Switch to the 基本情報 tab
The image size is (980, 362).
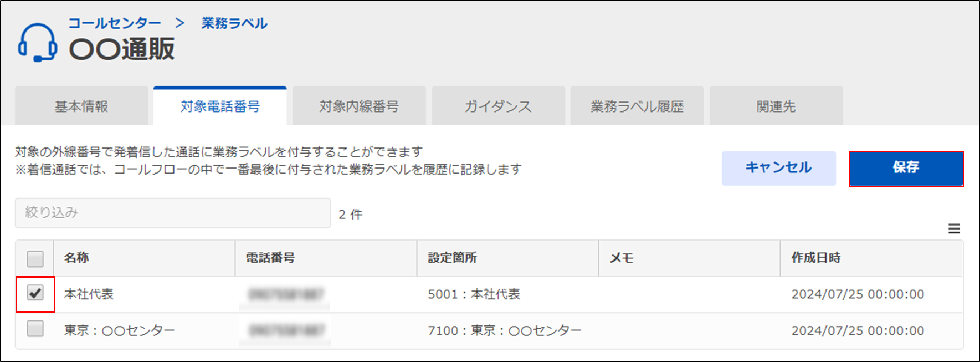(x=81, y=106)
